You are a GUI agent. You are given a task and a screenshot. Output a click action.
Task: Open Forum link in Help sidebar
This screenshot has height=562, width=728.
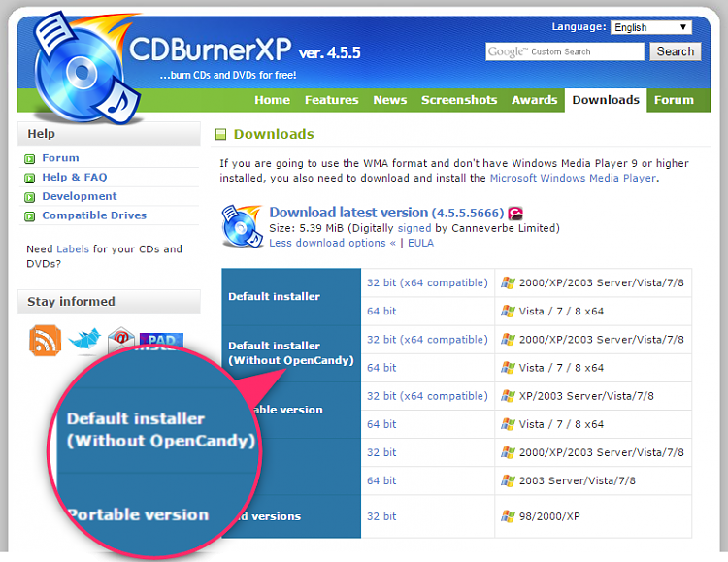(x=60, y=158)
